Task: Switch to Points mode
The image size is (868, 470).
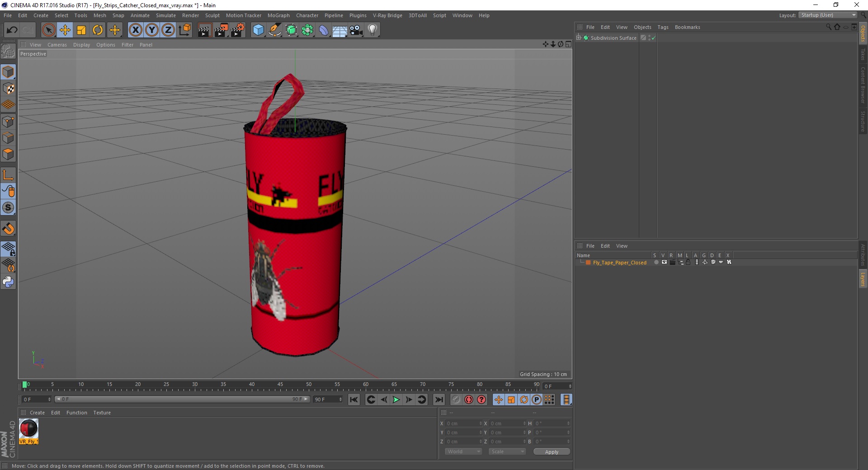Action: [8, 122]
